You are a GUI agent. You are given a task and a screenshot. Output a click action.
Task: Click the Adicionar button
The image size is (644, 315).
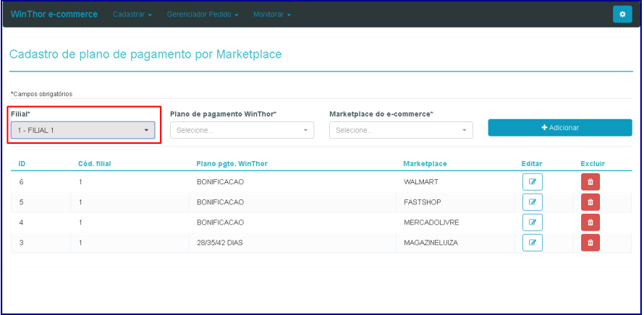(560, 128)
